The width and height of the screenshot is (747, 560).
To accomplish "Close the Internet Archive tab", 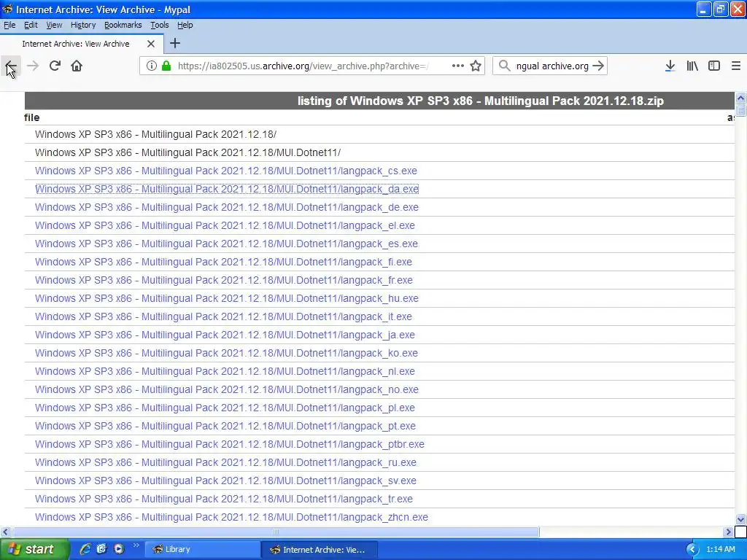I will pyautogui.click(x=151, y=44).
